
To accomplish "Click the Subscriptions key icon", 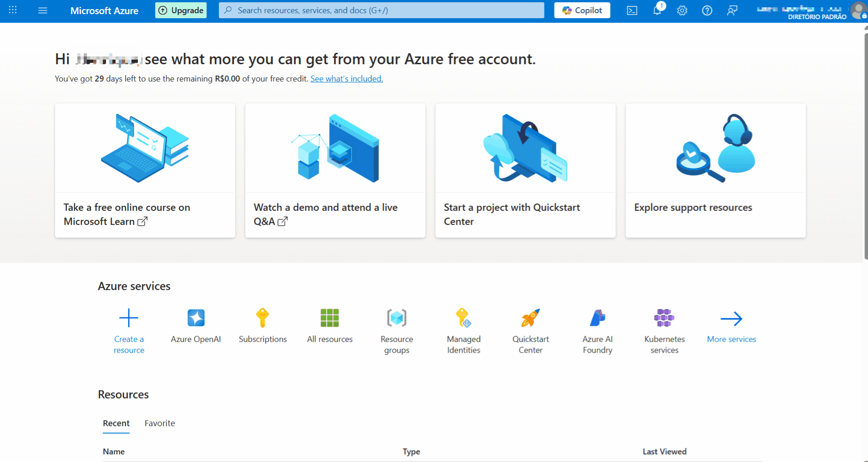I will point(262,318).
